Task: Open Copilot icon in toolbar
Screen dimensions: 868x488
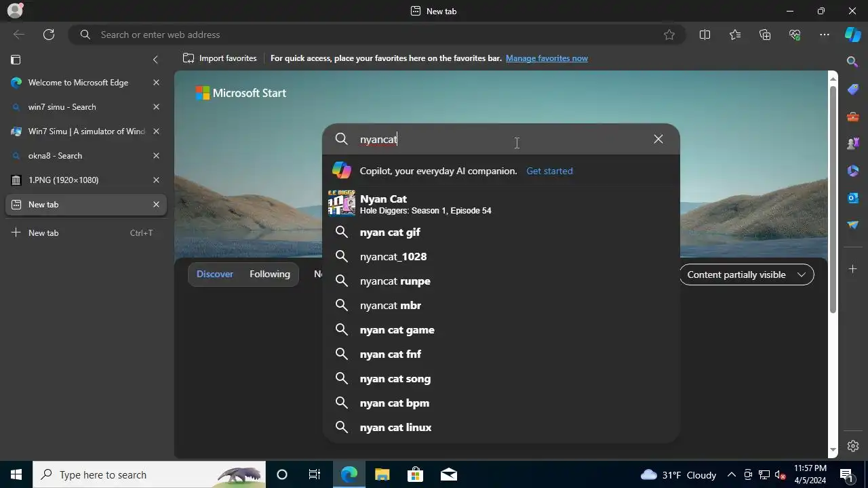Action: pyautogui.click(x=853, y=35)
